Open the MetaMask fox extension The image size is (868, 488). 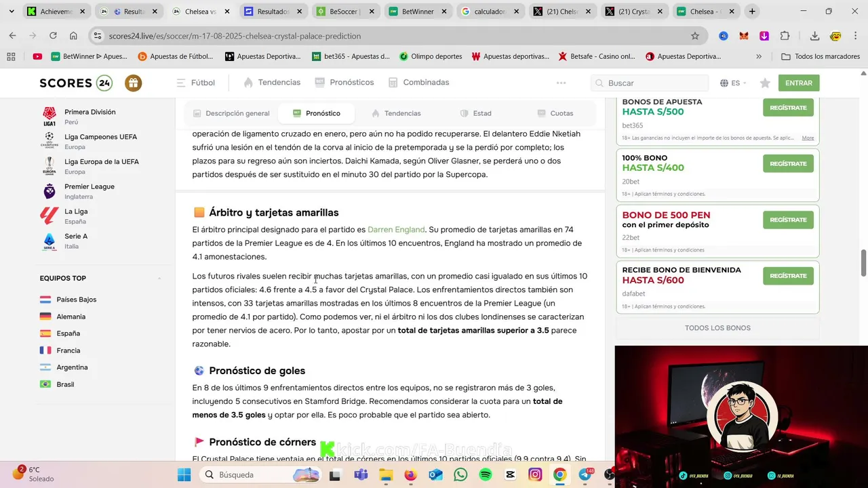(x=744, y=36)
